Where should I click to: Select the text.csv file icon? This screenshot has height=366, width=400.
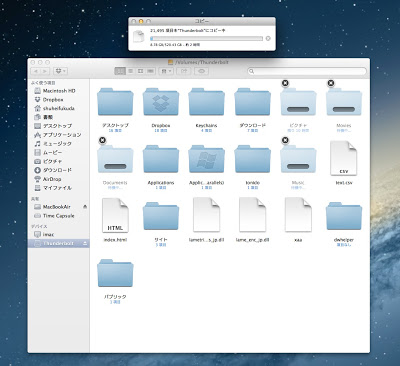[344, 158]
